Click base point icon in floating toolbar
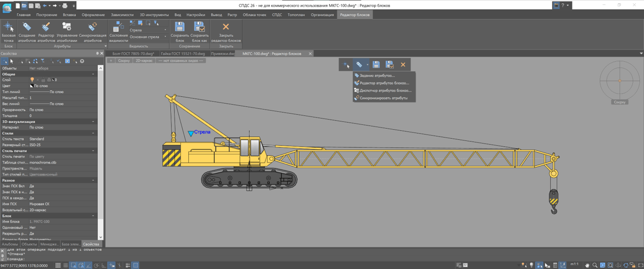Image resolution: width=644 pixels, height=269 pixels. point(346,65)
